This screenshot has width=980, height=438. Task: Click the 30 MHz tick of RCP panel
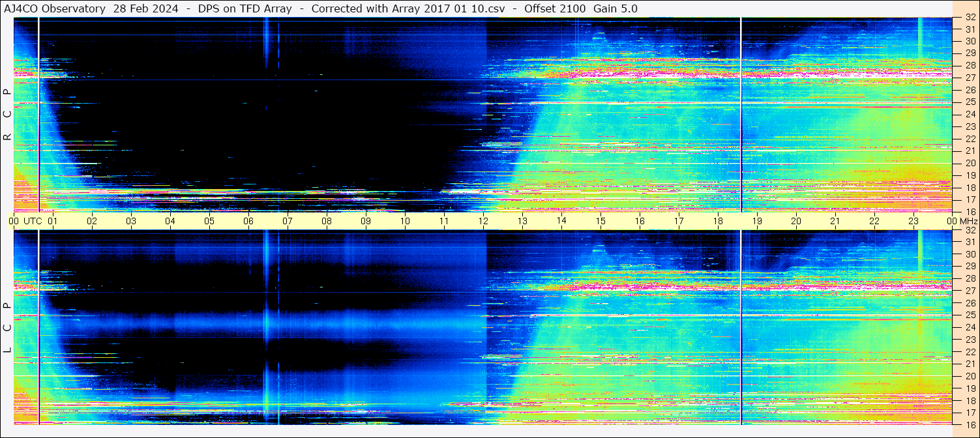click(970, 41)
